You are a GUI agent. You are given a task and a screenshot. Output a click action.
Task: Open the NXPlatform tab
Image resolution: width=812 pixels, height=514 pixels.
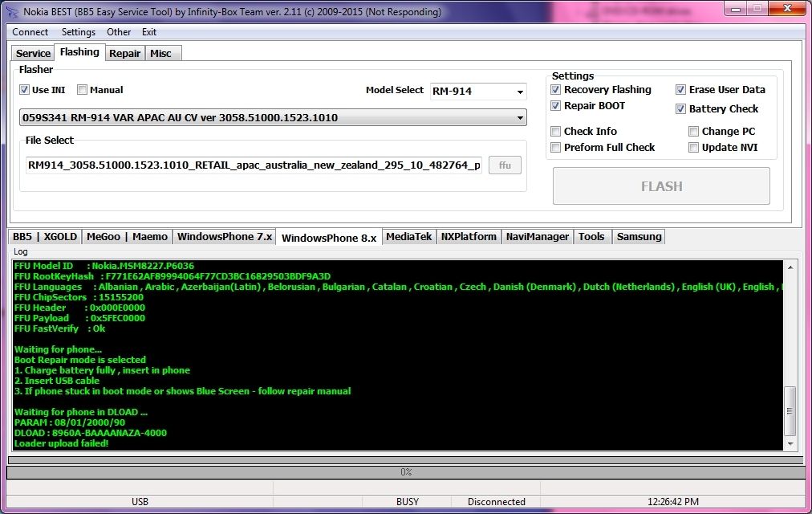click(x=469, y=237)
